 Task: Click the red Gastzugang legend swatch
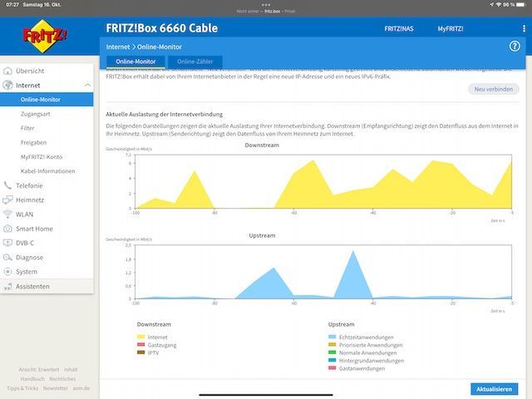pyautogui.click(x=140, y=345)
